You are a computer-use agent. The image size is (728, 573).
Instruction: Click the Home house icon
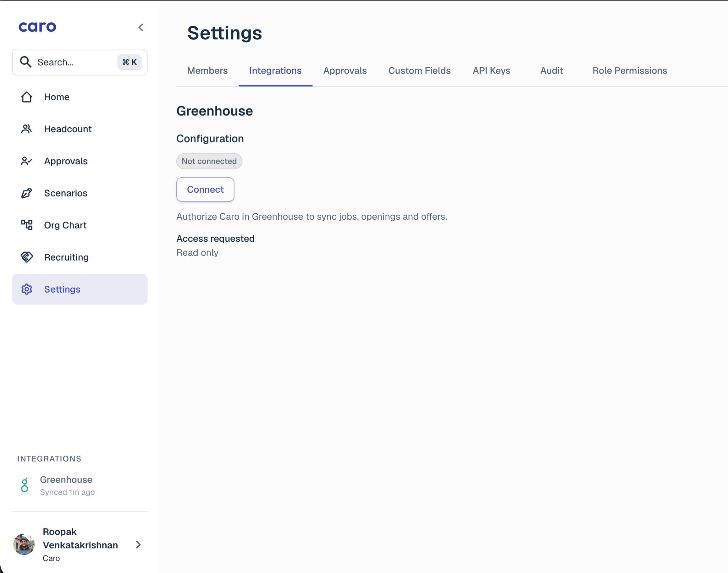tap(27, 97)
